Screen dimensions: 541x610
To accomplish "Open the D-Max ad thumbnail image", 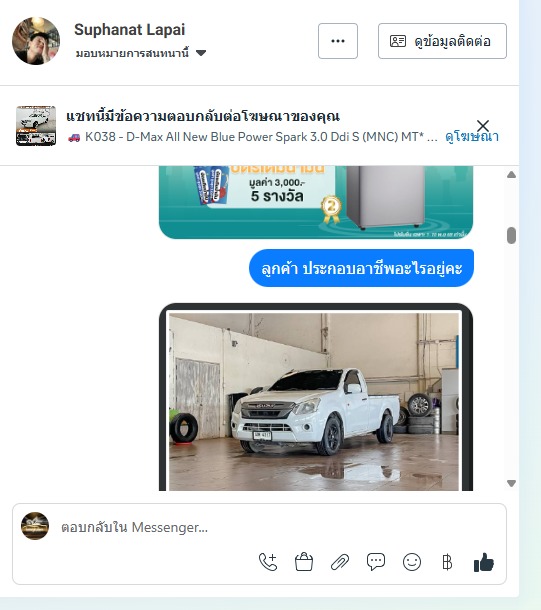I will 36,126.
